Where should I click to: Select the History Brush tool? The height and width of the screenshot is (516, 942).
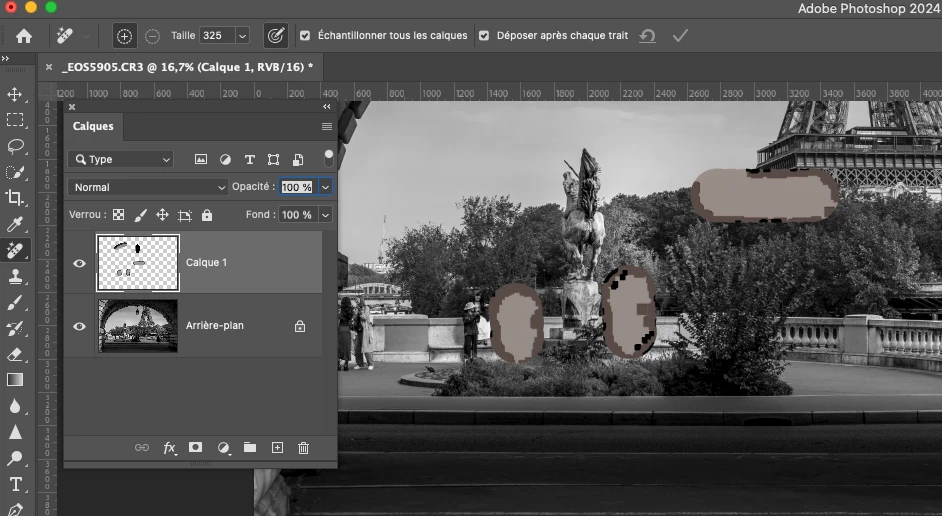point(14,329)
